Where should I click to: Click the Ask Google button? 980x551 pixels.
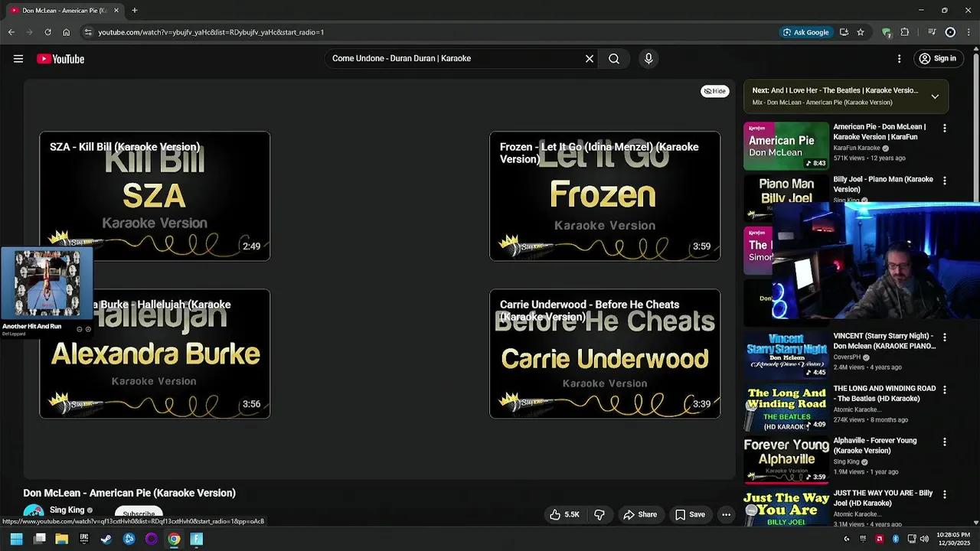point(805,32)
